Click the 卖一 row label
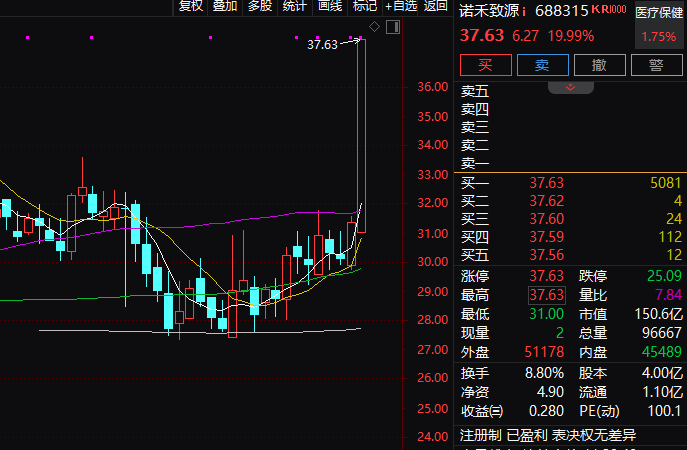Image resolution: width=687 pixels, height=450 pixels. tap(475, 163)
